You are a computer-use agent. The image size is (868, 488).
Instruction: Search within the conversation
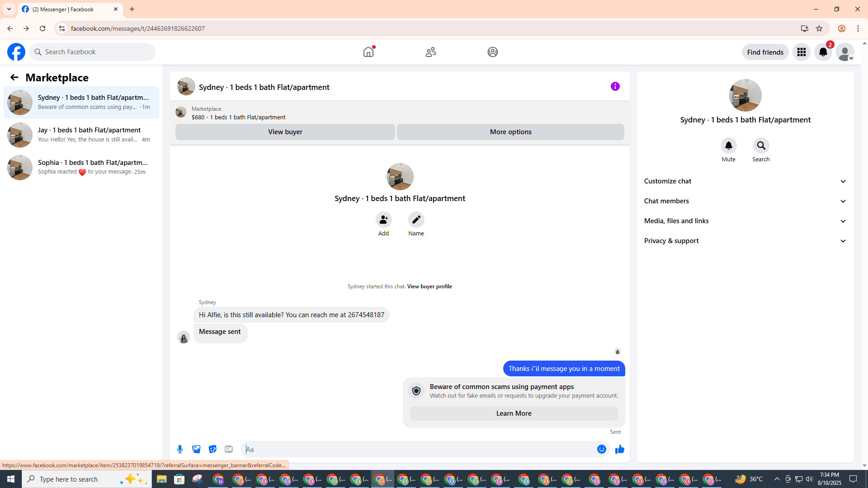click(x=761, y=145)
